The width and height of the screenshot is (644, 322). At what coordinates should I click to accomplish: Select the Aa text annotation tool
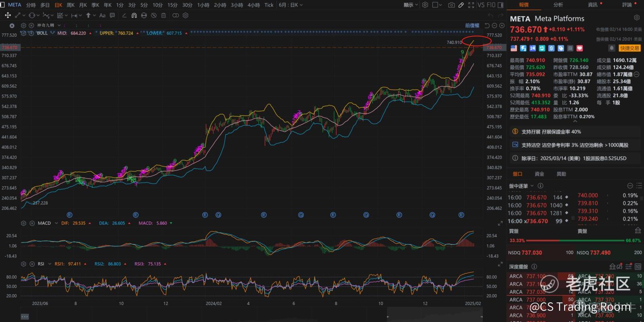pos(102,15)
